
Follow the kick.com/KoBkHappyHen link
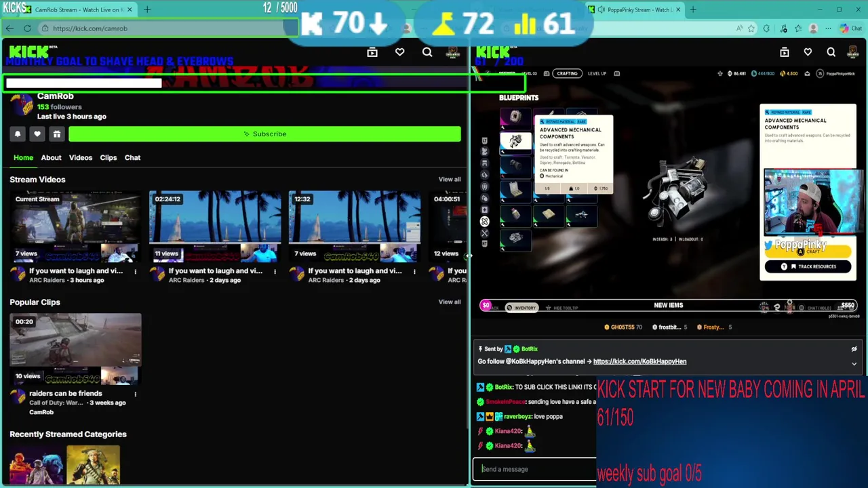point(639,361)
